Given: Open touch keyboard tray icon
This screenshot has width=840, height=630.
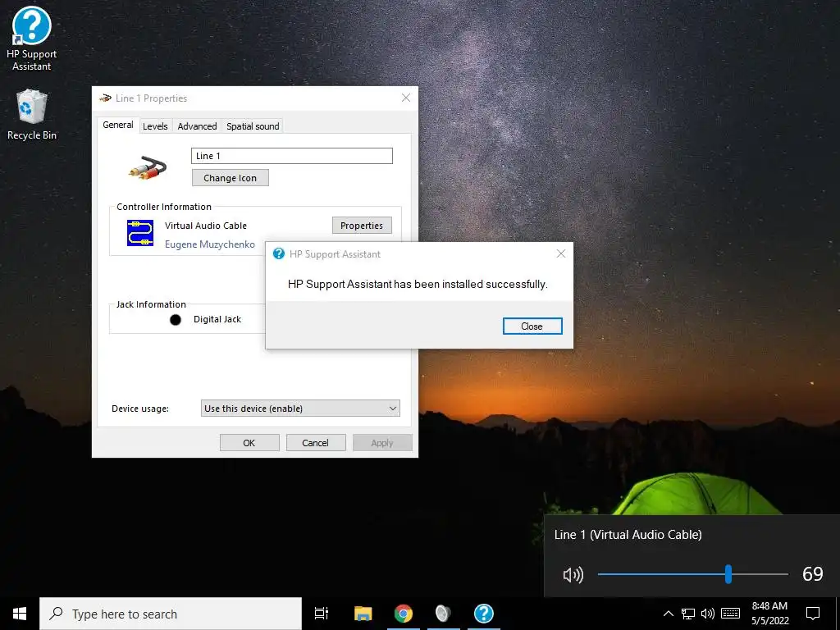Looking at the screenshot, I should tap(730, 614).
